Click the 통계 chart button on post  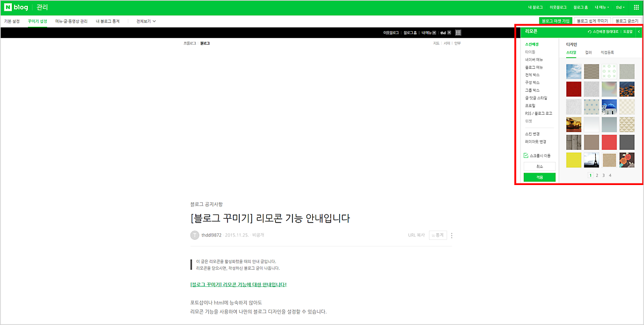(437, 235)
